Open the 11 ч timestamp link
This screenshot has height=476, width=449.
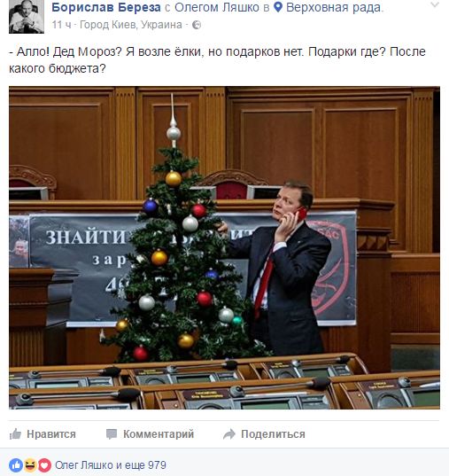point(61,25)
